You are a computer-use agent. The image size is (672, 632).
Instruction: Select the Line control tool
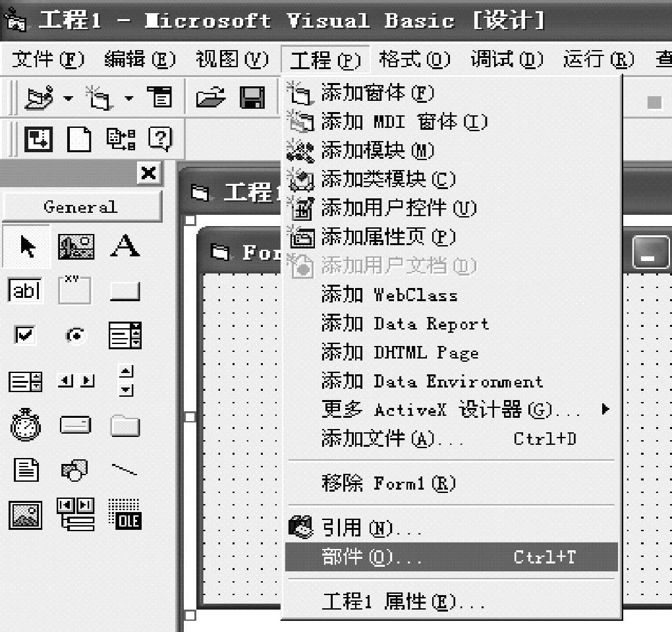[125, 469]
